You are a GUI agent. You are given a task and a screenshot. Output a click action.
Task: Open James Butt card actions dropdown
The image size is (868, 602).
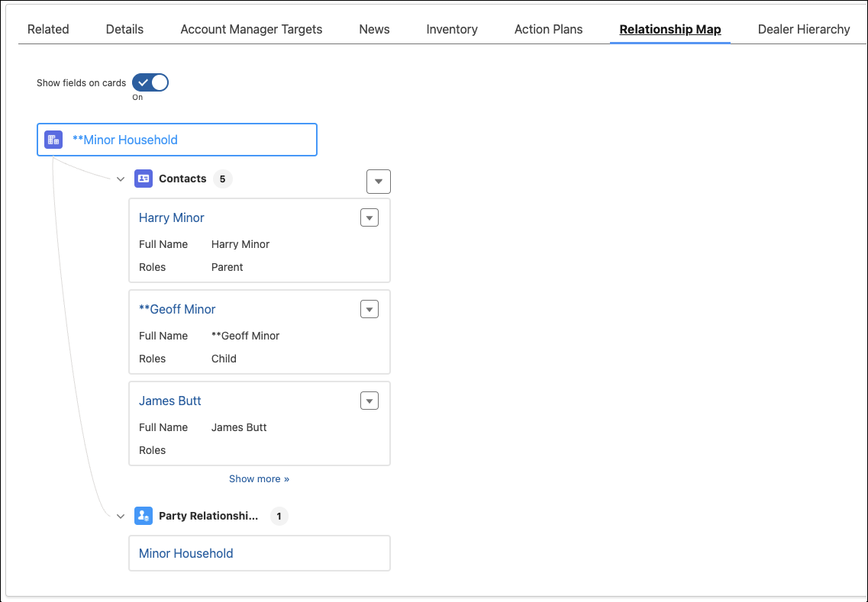click(x=369, y=401)
